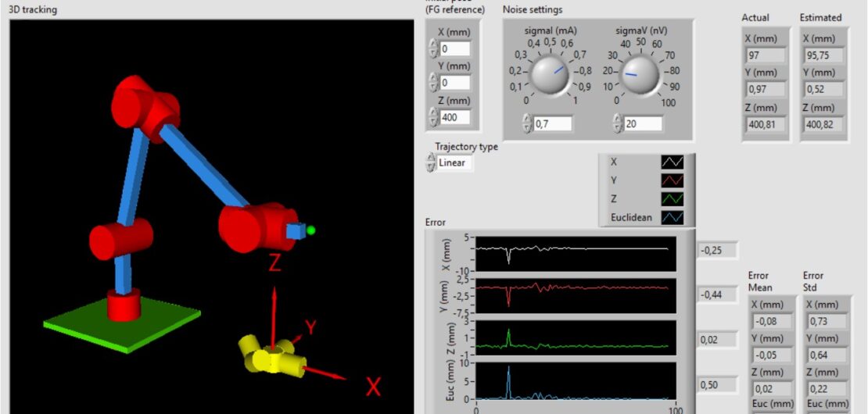Click the Trajectory type increment arrows
868x414 pixels.
[430, 163]
